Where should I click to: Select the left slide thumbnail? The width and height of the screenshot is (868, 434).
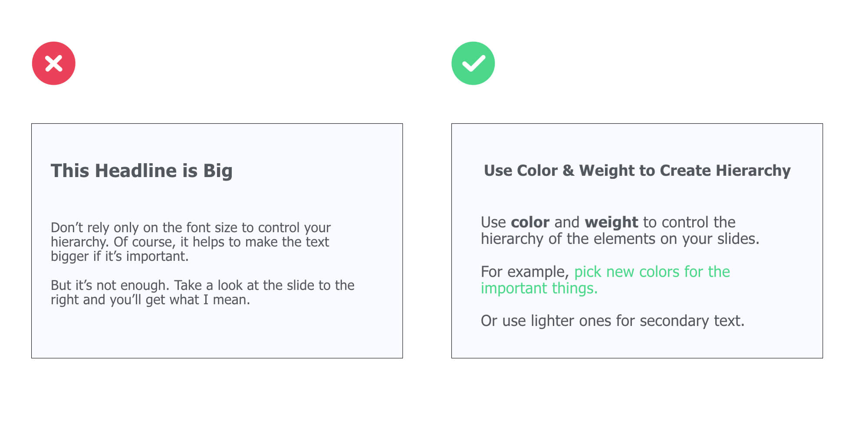click(217, 241)
